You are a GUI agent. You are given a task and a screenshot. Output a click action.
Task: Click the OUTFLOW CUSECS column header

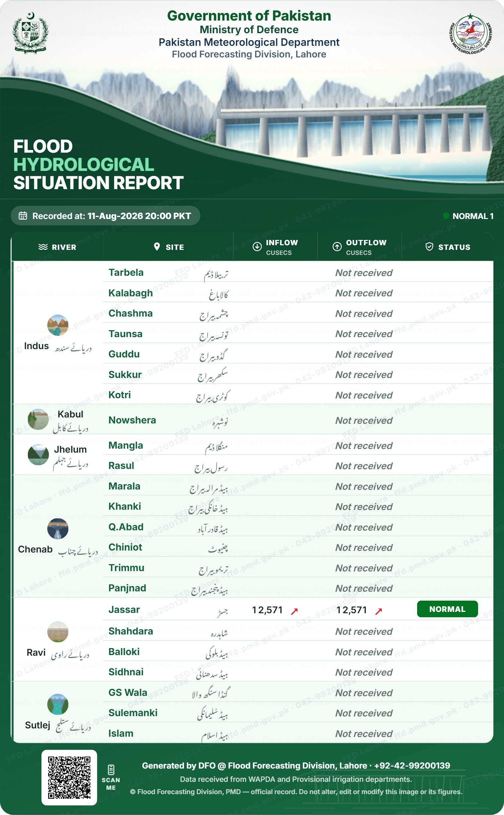click(x=359, y=247)
